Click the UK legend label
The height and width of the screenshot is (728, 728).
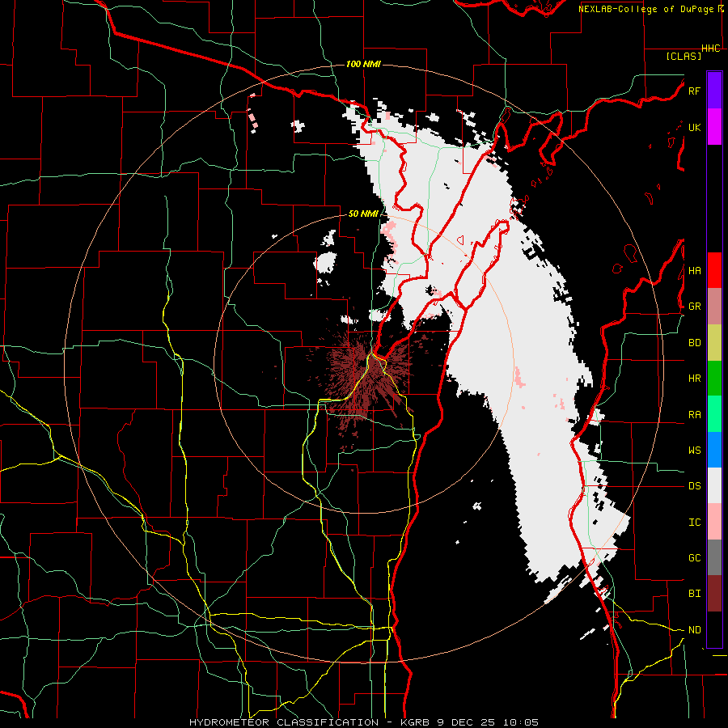(694, 127)
